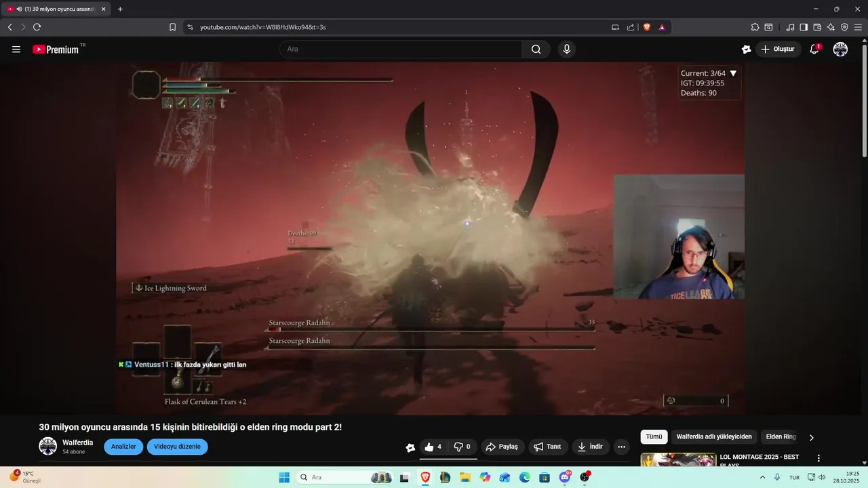The width and height of the screenshot is (868, 488).
Task: Open Brave main hamburger menu
Action: tap(859, 27)
